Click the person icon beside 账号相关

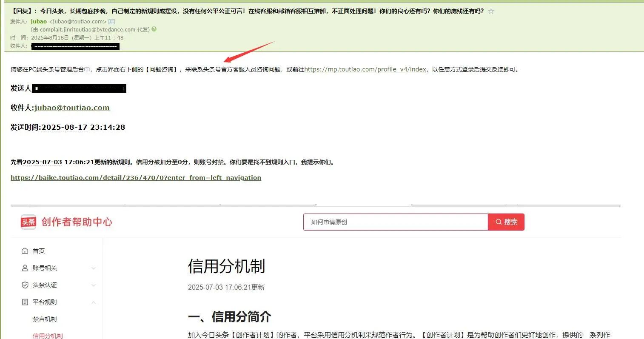25,268
